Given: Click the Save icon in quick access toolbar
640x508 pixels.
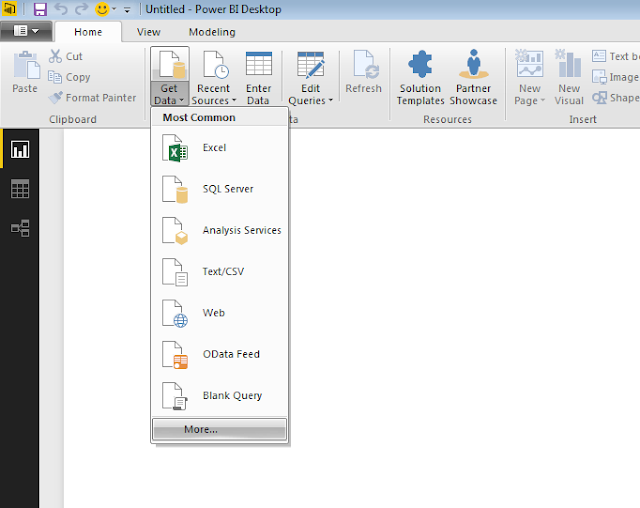Looking at the screenshot, I should pos(40,9).
